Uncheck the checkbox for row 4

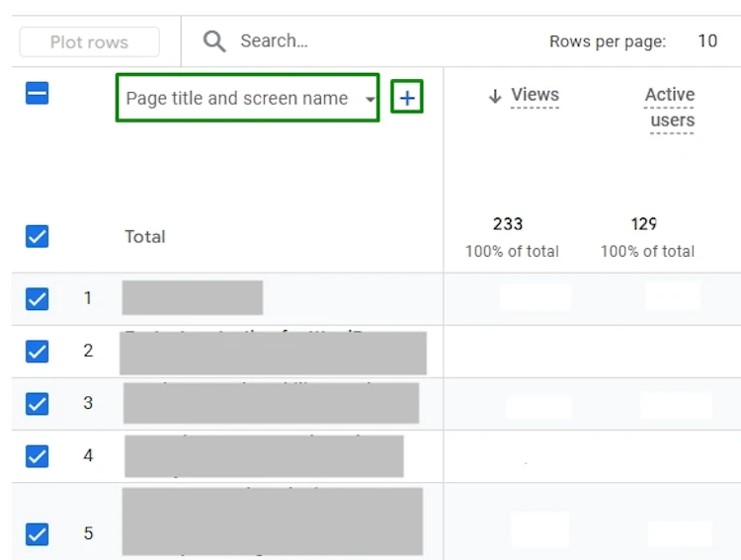tap(37, 456)
